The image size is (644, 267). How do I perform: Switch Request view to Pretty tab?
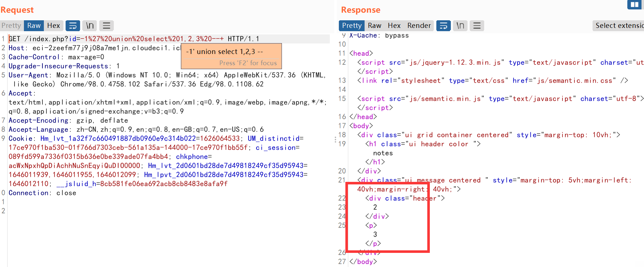tap(11, 25)
